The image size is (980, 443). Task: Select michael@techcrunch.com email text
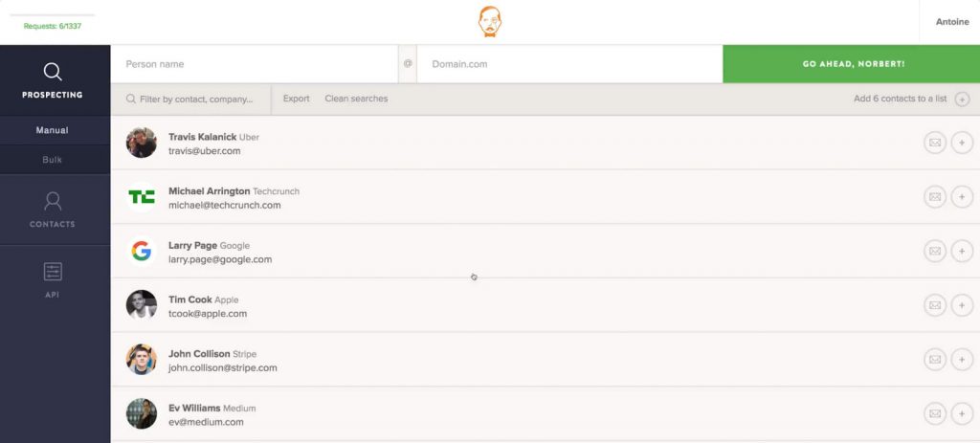tap(224, 205)
